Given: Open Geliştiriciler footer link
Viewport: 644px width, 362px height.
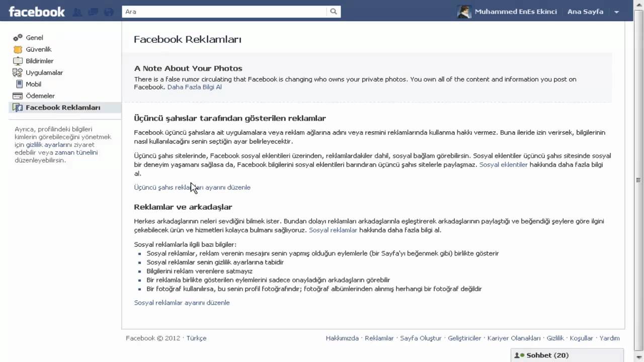Looking at the screenshot, I should point(464,338).
